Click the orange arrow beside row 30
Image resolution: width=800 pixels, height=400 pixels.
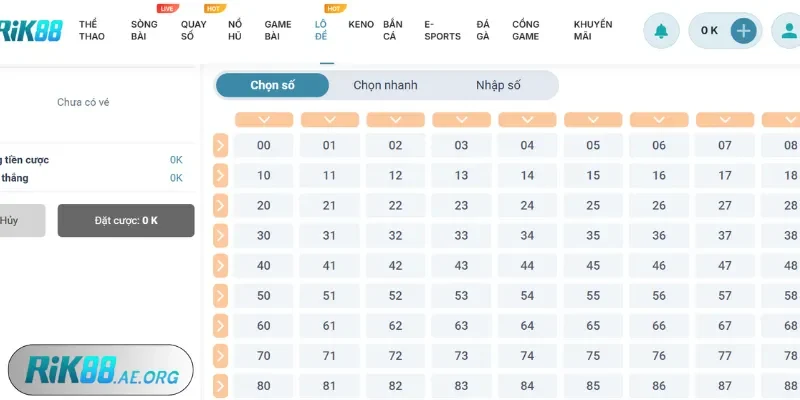[x=220, y=236]
